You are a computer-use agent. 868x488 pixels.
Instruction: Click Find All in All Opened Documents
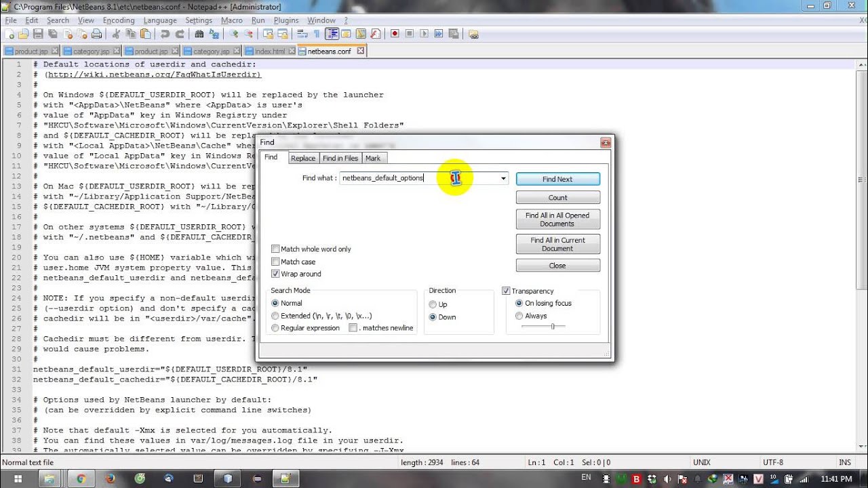coord(558,219)
